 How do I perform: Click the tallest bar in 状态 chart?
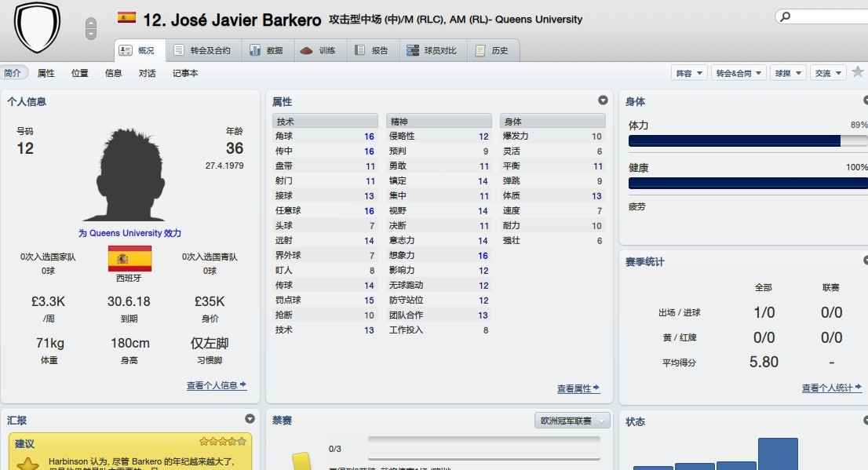coord(778,454)
